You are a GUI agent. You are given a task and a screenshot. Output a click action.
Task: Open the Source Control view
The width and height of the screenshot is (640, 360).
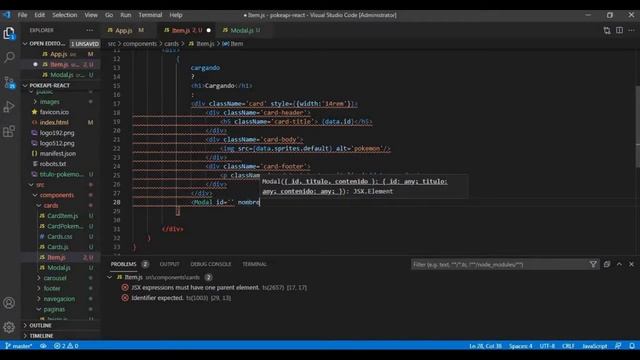pyautogui.click(x=9, y=82)
